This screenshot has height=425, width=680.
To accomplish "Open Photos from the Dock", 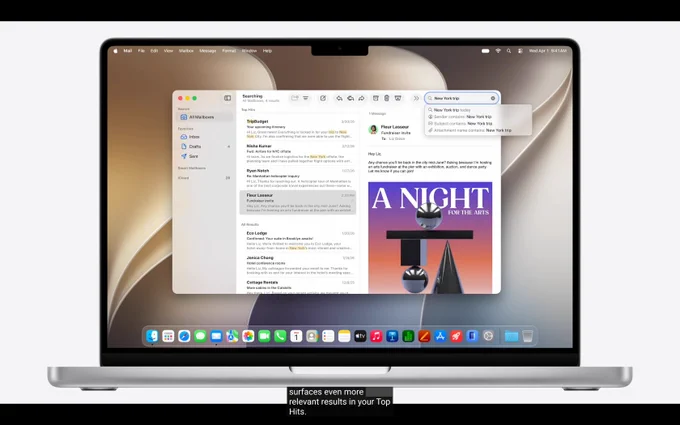I will (248, 336).
